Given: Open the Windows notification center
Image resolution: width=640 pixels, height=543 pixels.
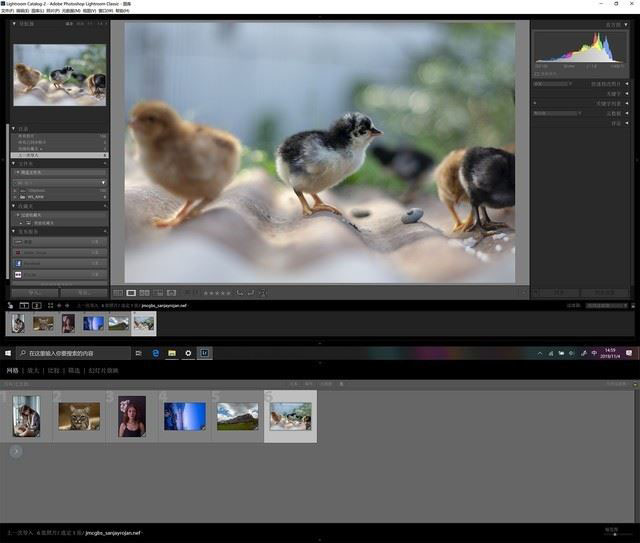Looking at the screenshot, I should [x=629, y=353].
